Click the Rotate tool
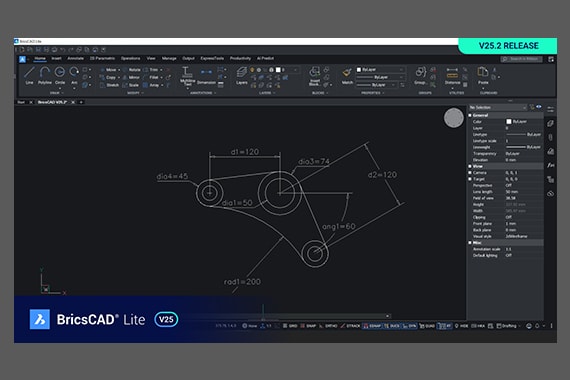 [x=132, y=70]
